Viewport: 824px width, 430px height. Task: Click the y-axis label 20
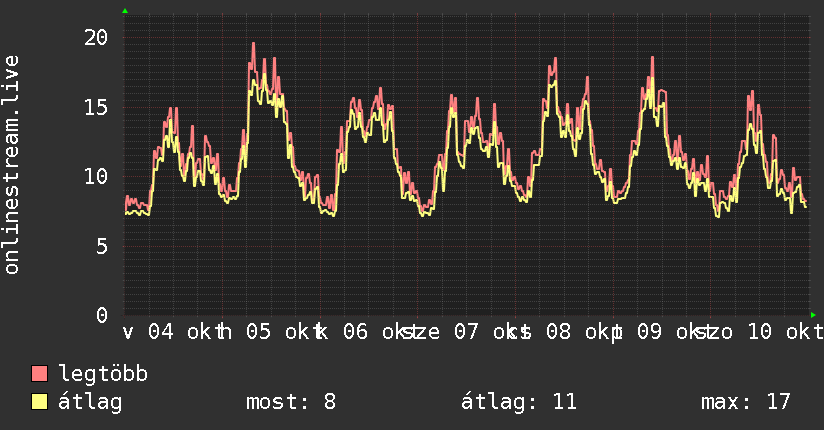[96, 37]
